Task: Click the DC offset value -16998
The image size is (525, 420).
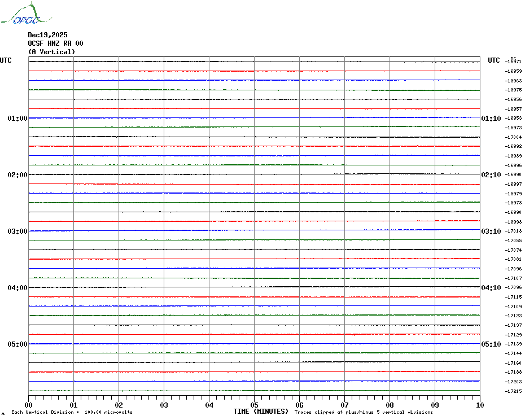Action: click(513, 222)
